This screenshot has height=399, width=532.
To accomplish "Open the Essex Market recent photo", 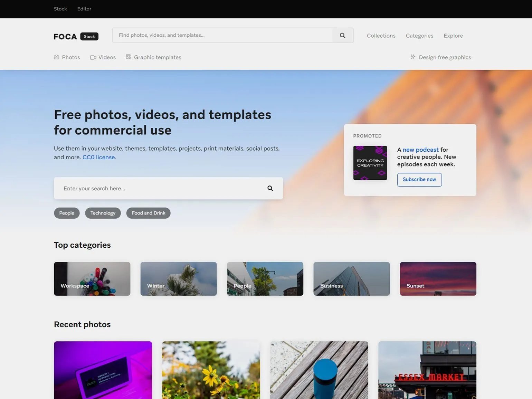I will [427, 370].
